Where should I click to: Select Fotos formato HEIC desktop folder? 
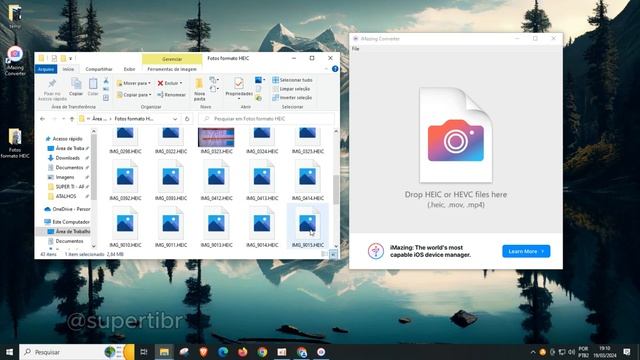click(15, 143)
